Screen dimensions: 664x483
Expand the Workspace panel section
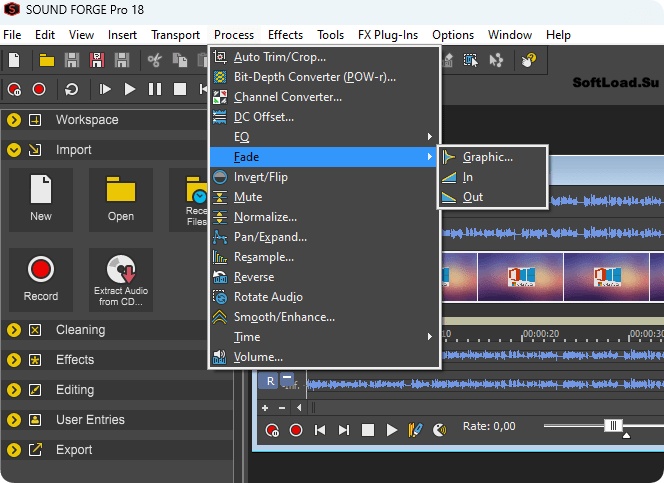pyautogui.click(x=14, y=120)
